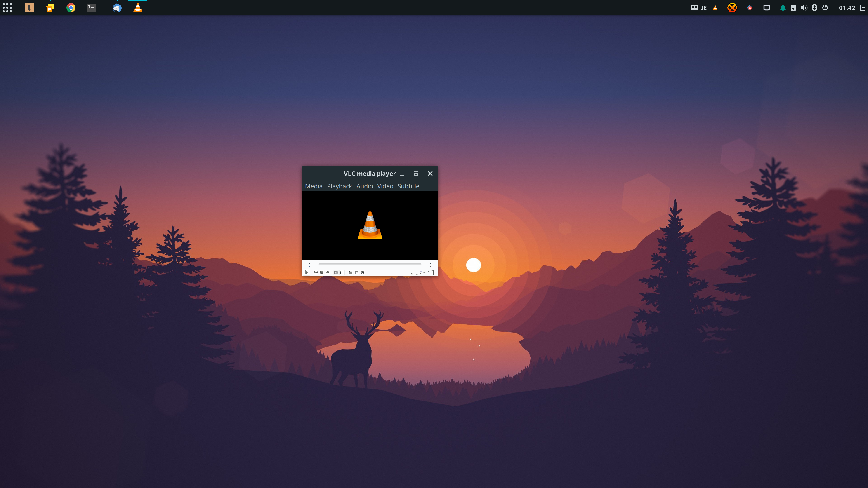Expand the hidden VLC menu overflow arrow
The image size is (868, 488).
coord(435,186)
